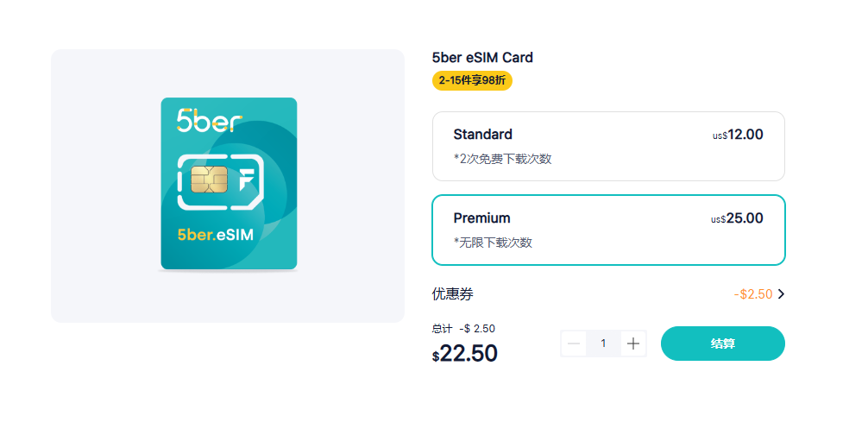
Task: Click the 2-15件享98折 discount badge
Action: 472,81
